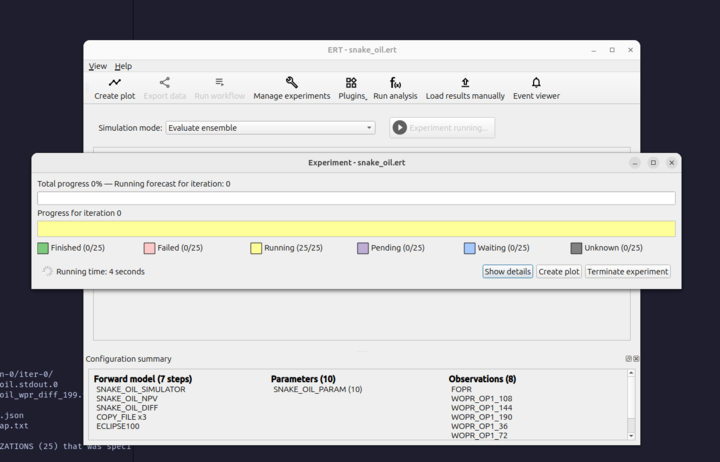Click the pink Failed status swatch
The width and height of the screenshot is (720, 462).
tap(149, 248)
